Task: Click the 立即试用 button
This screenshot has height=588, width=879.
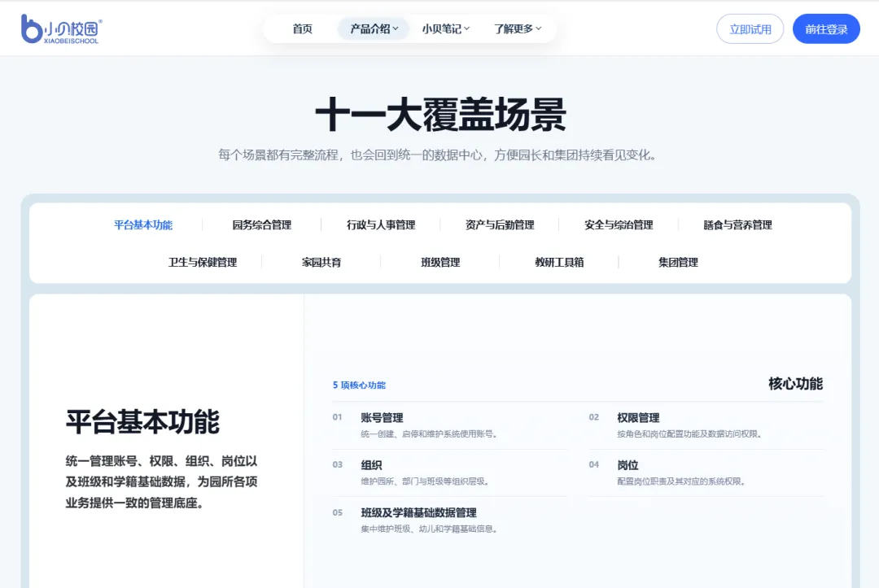Action: [x=750, y=28]
